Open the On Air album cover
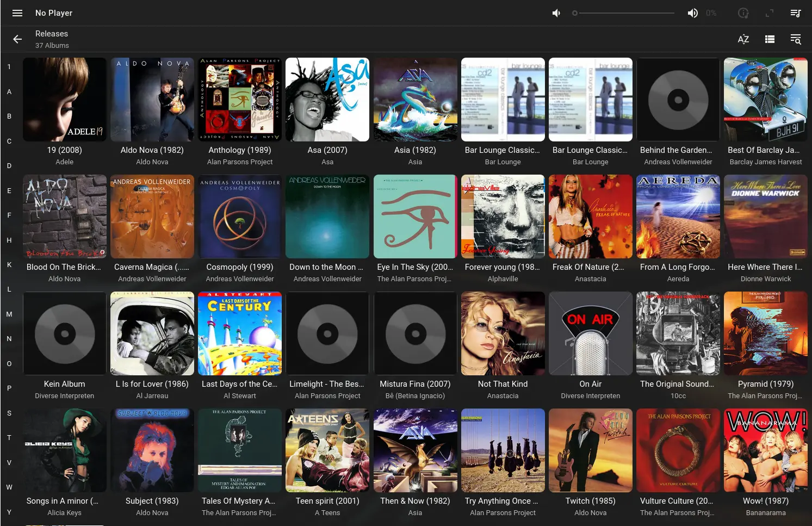 [x=590, y=333]
